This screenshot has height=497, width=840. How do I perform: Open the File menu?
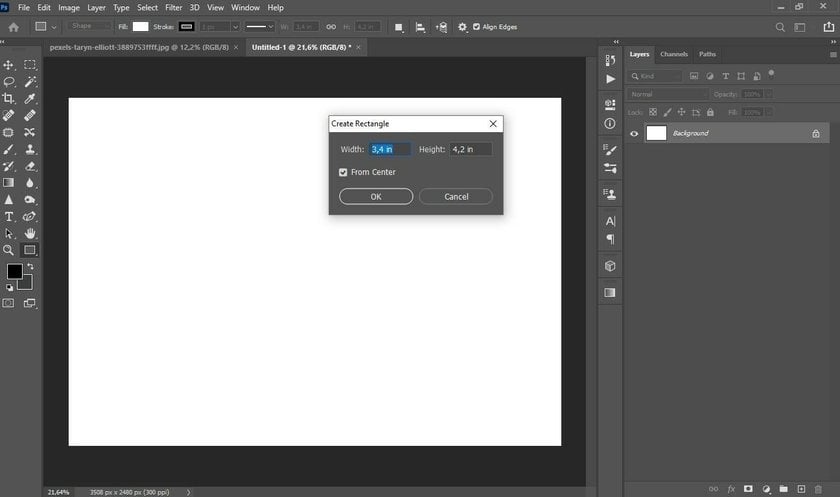click(24, 7)
